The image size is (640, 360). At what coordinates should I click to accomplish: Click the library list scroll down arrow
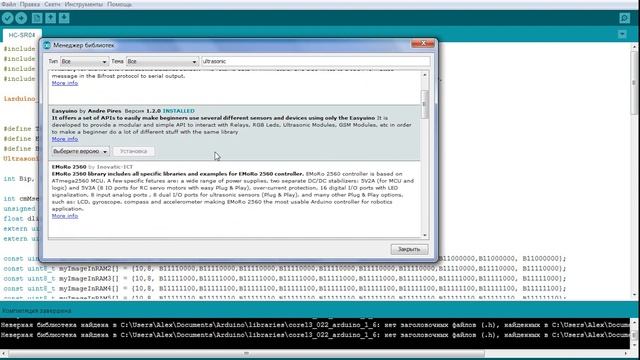(x=424, y=235)
